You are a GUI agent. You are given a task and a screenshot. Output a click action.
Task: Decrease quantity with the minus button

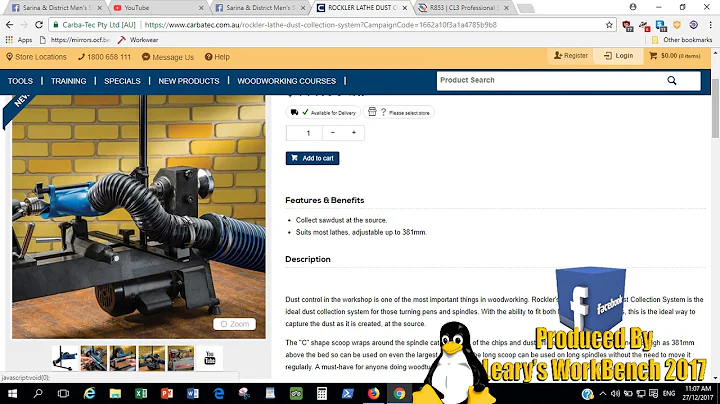[332, 133]
